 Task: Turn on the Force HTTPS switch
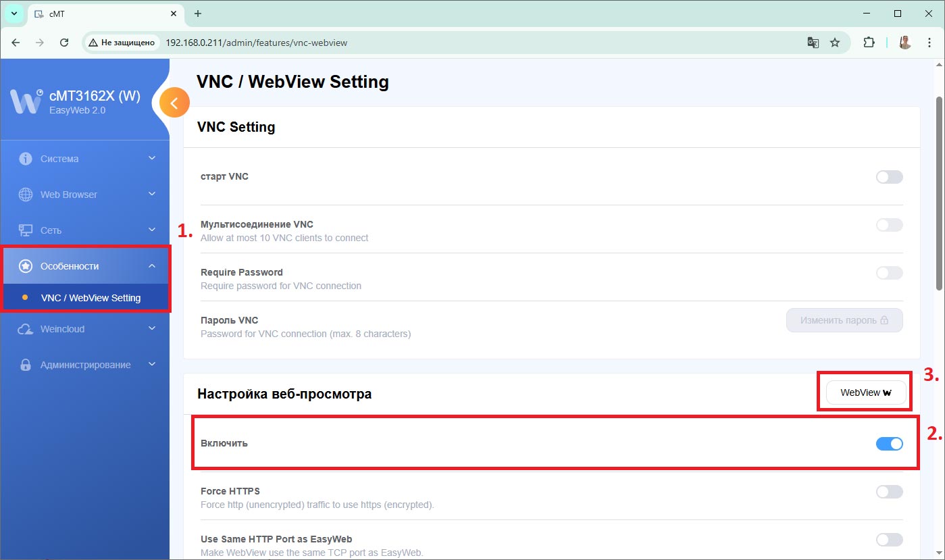[x=889, y=492]
